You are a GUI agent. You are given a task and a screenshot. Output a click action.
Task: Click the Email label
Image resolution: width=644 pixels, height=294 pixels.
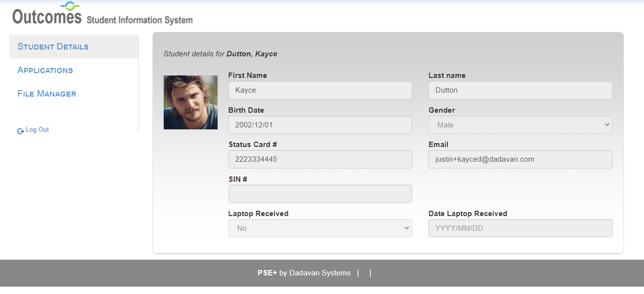438,145
